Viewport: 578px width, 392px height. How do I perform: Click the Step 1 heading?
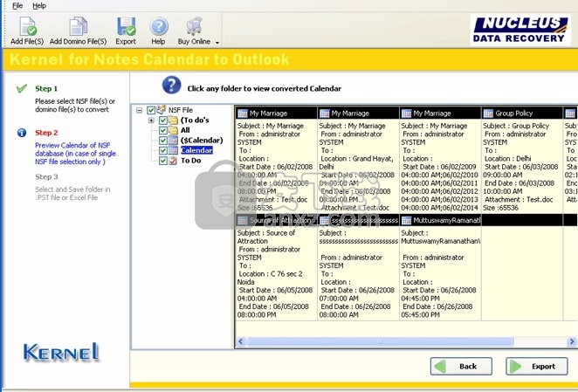(x=46, y=88)
